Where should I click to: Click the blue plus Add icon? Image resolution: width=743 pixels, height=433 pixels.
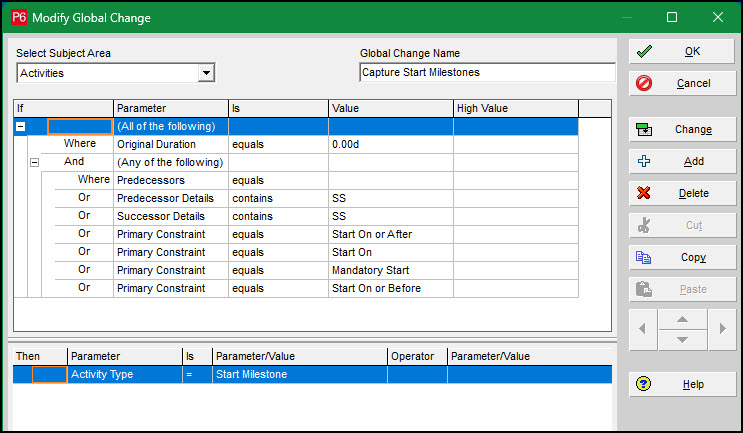644,161
